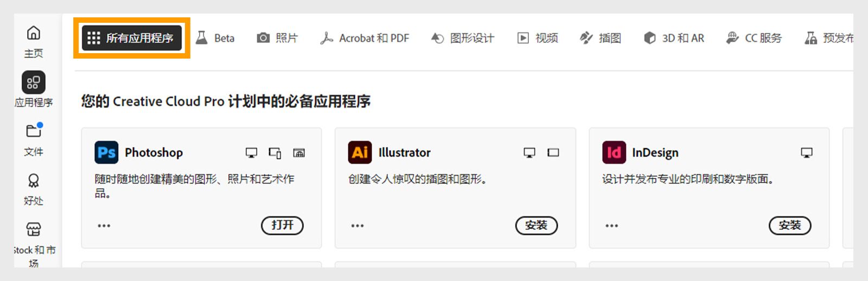Image resolution: width=868 pixels, height=281 pixels.
Task: Switch to the 视频 video tab
Action: [538, 38]
